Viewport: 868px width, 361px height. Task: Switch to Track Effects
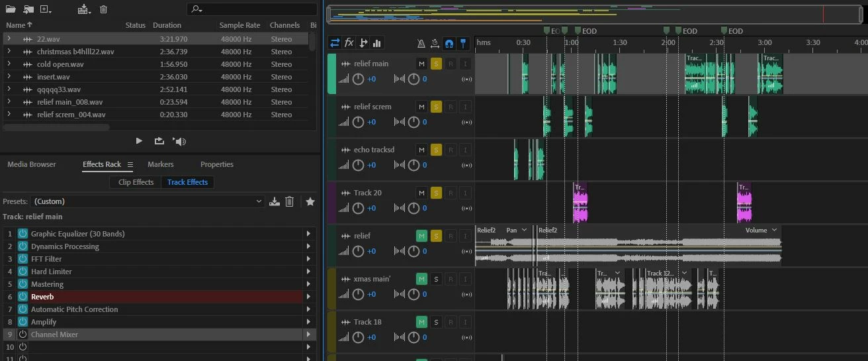click(187, 182)
